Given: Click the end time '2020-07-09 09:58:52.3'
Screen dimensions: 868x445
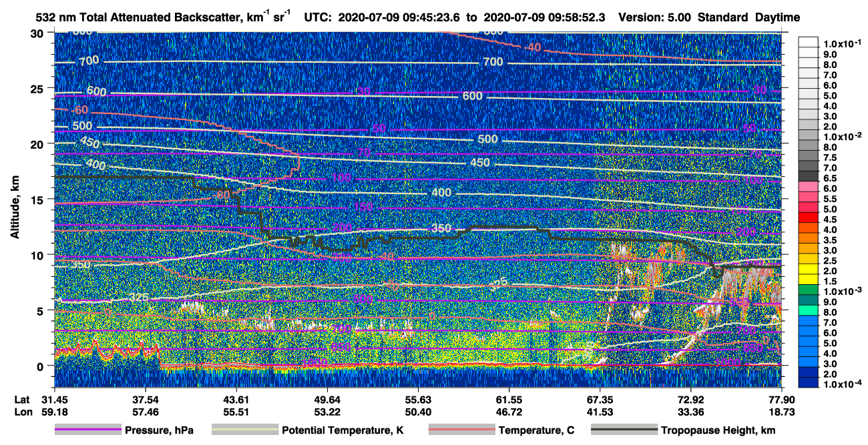Looking at the screenshot, I should click(545, 17).
